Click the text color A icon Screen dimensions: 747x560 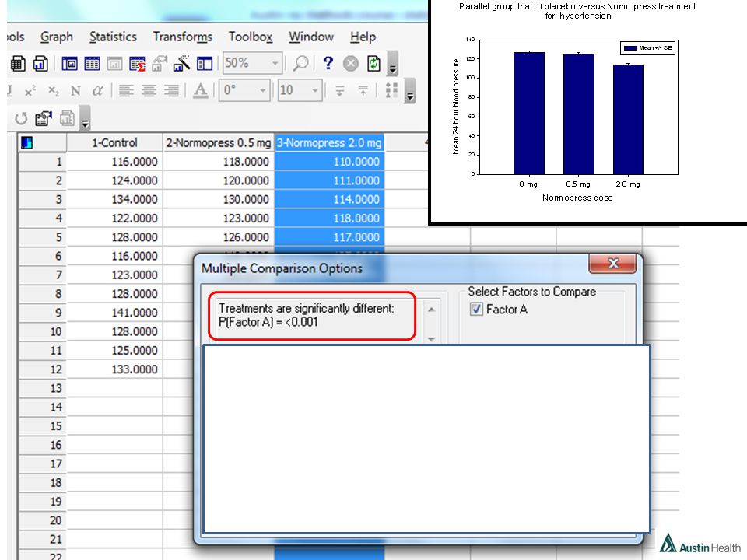pyautogui.click(x=201, y=90)
